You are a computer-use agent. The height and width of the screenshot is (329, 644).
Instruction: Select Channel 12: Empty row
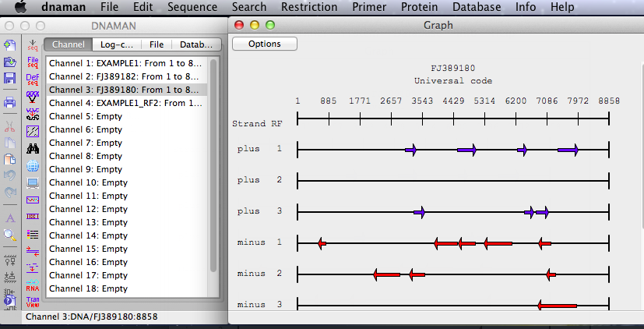[x=126, y=209]
